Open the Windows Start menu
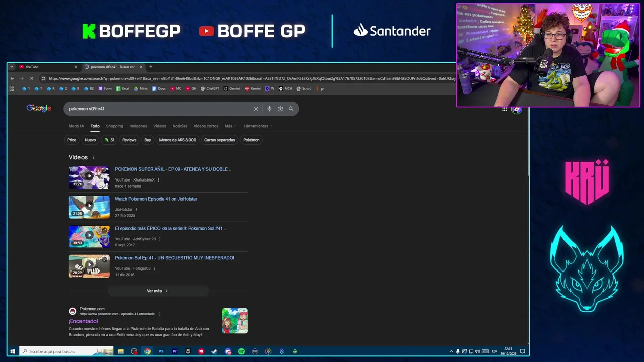Screen dimensions: 644x362 [13, 351]
